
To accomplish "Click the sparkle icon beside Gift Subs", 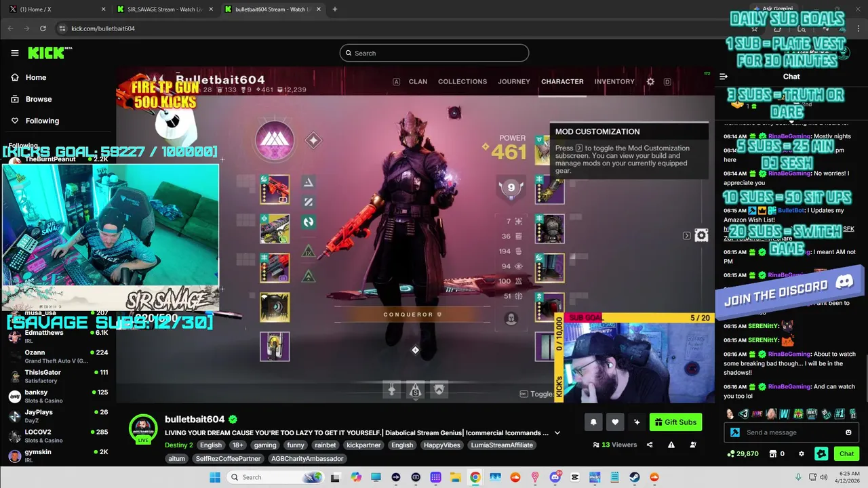I will pos(637,422).
